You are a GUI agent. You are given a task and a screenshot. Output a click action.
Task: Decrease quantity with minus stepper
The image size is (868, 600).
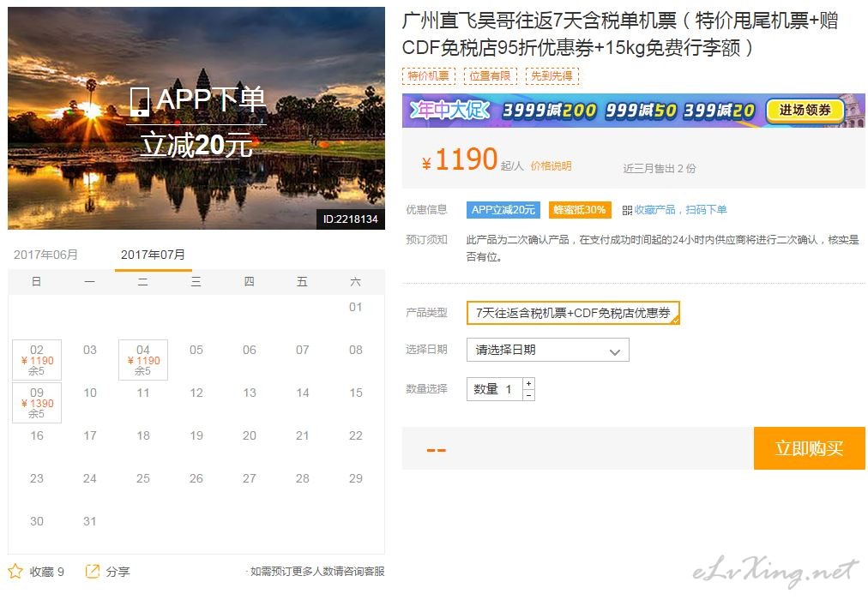click(x=528, y=395)
